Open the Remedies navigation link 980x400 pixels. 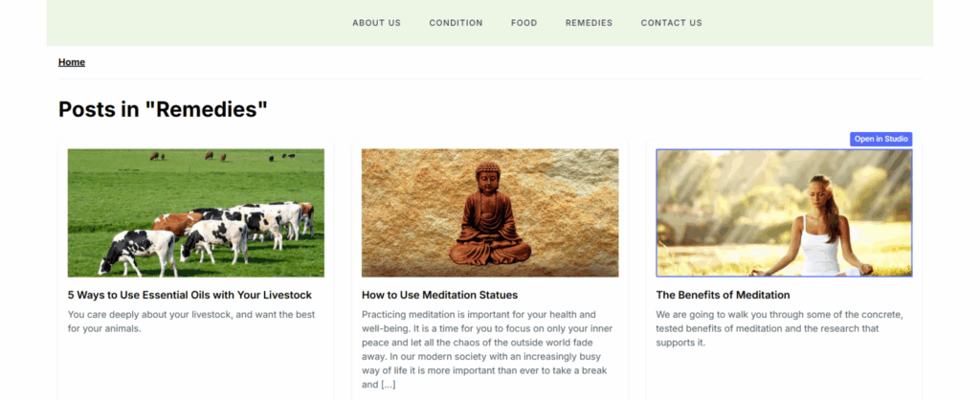tap(589, 23)
